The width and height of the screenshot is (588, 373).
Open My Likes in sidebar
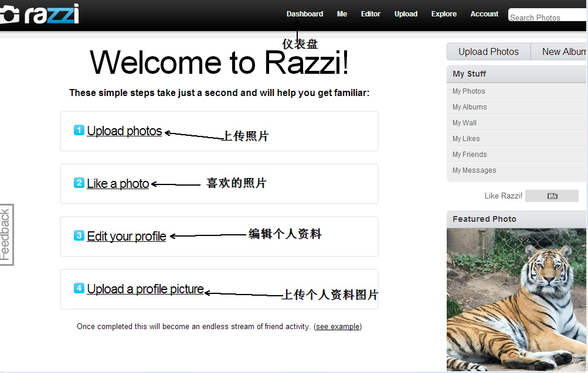coord(517,139)
